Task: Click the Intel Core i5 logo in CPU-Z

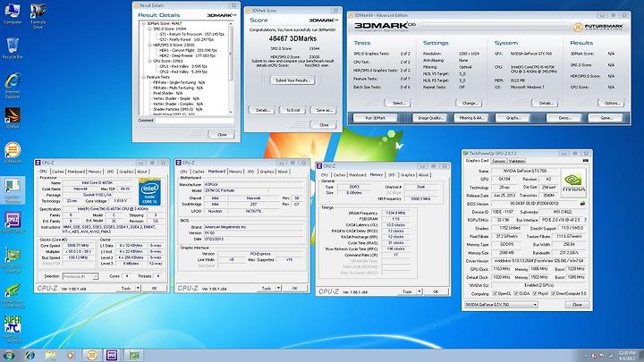Action: (x=149, y=191)
